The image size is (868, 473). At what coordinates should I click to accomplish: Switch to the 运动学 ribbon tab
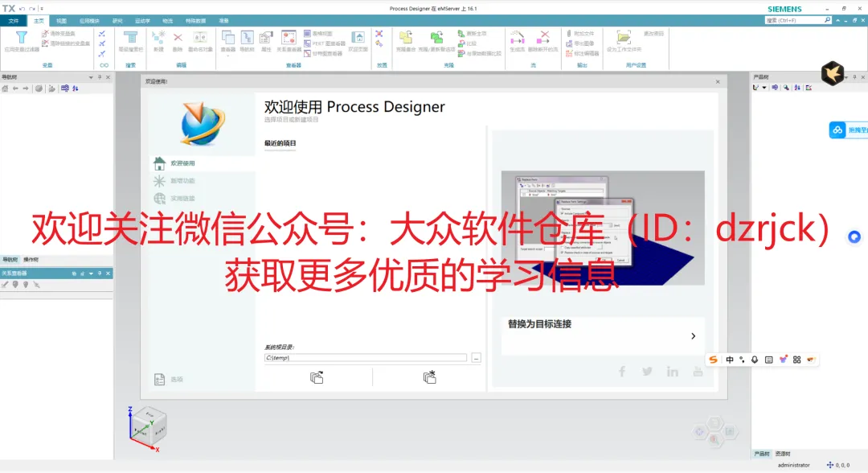(x=142, y=20)
